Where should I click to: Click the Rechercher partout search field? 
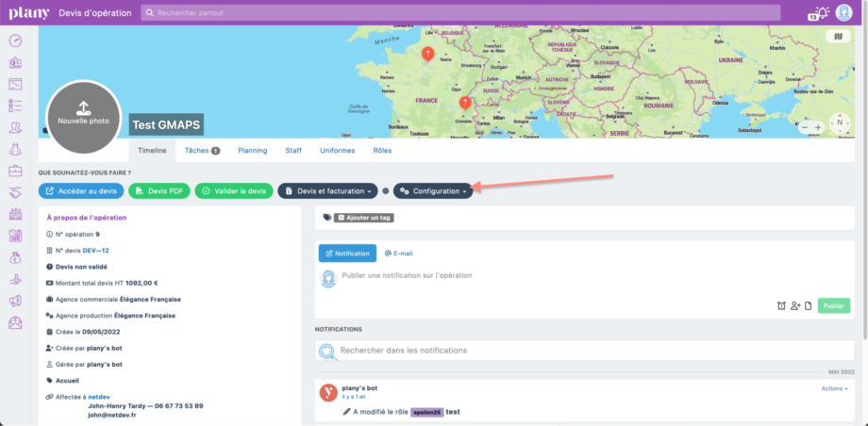460,12
